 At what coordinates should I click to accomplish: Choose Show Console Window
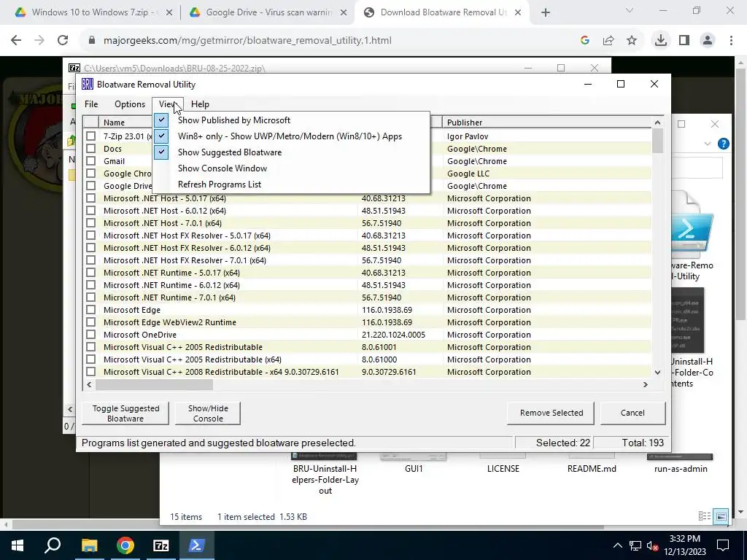pos(291,168)
